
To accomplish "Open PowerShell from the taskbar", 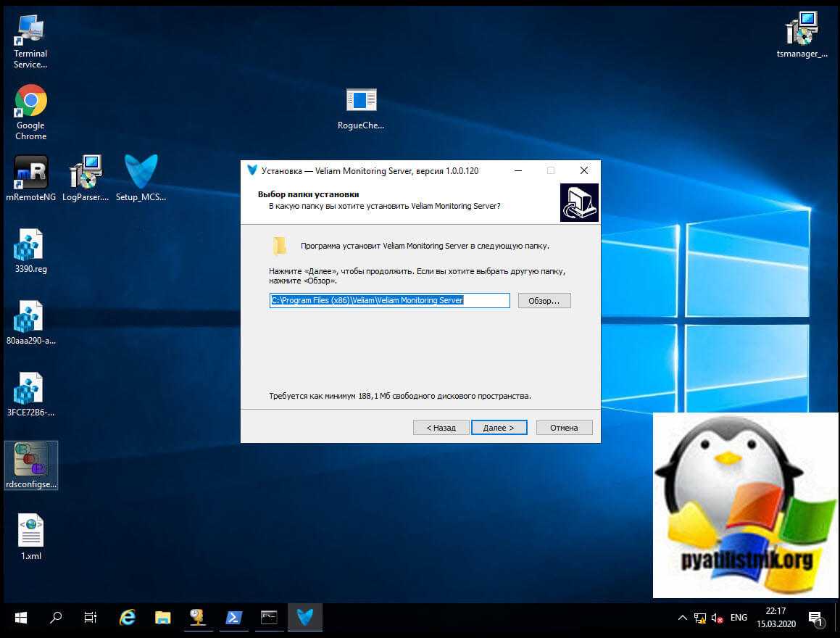I will (233, 617).
